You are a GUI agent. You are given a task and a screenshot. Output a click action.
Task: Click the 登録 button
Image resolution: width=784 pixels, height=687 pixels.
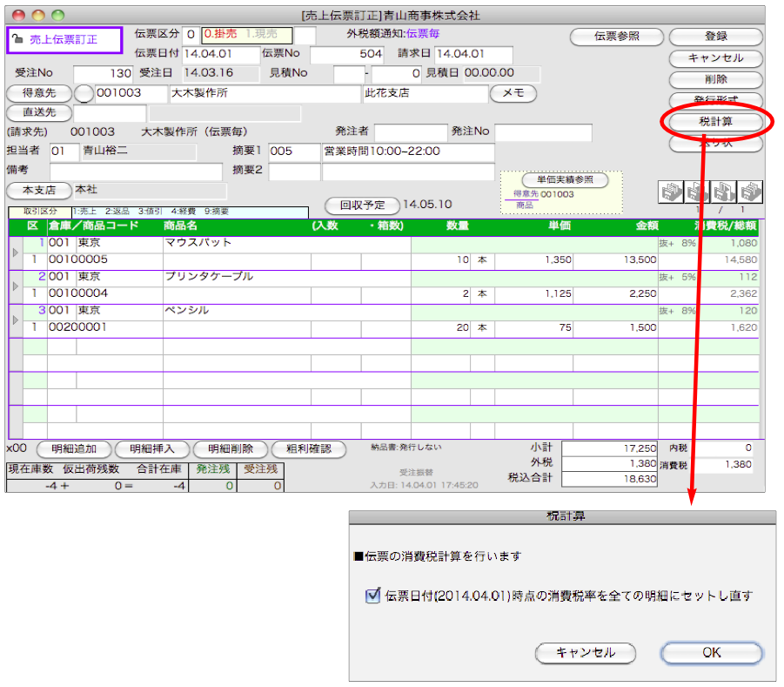(x=715, y=36)
